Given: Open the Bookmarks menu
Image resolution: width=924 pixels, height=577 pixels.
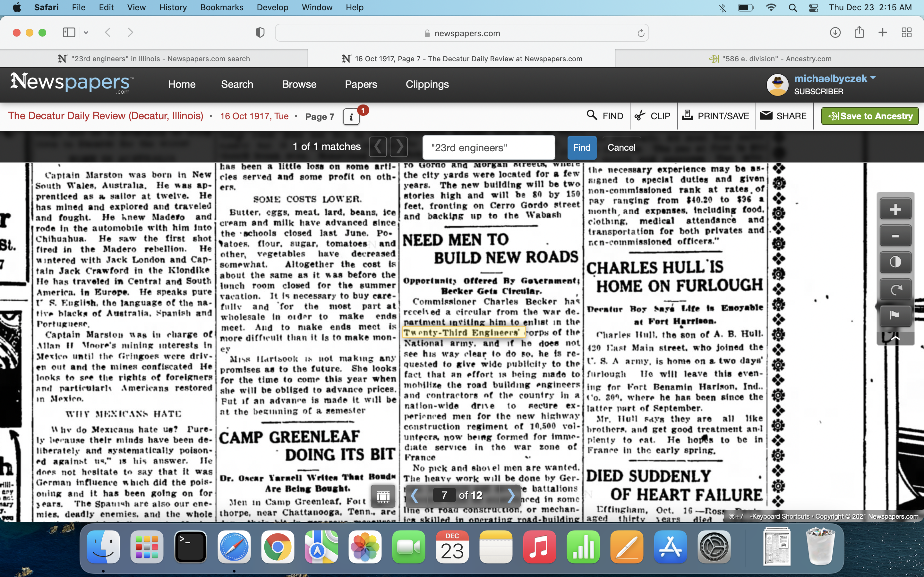Looking at the screenshot, I should click(221, 7).
